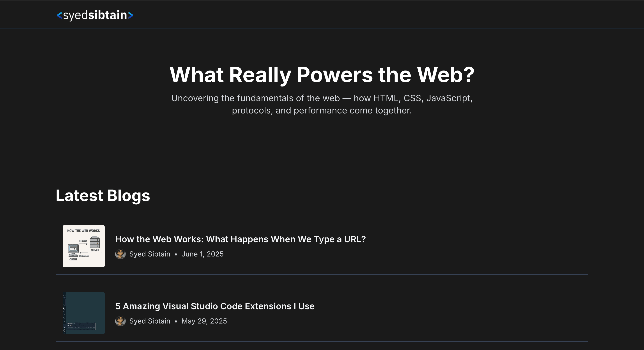Click the 'Uncovering the fundamentals' subtitle text
This screenshot has width=644, height=350.
coord(322,104)
